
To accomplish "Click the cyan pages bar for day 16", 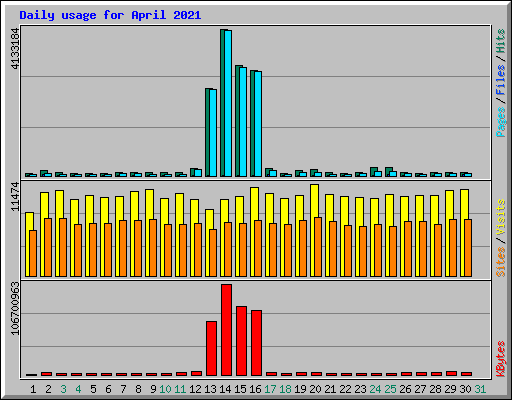I will point(258,124).
